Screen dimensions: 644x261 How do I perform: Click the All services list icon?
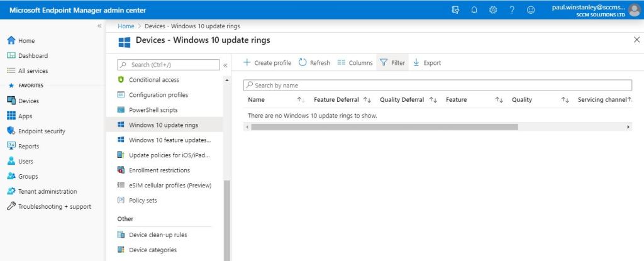pos(11,70)
